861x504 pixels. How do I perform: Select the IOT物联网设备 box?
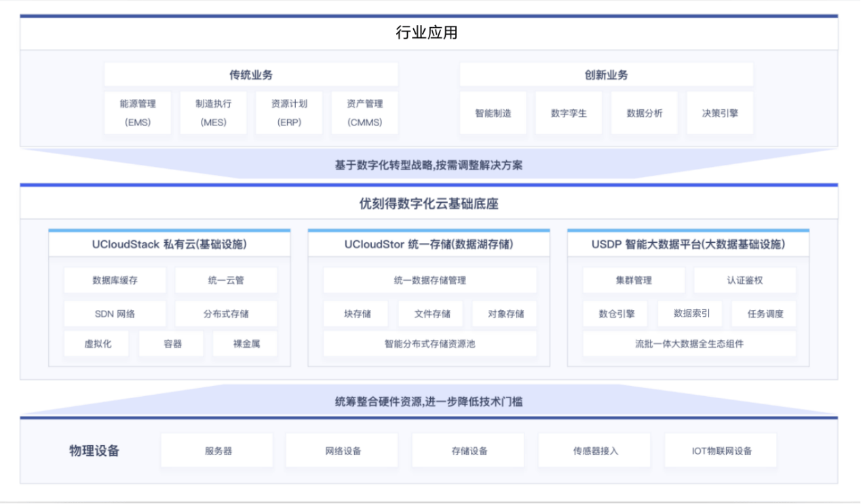(x=721, y=450)
